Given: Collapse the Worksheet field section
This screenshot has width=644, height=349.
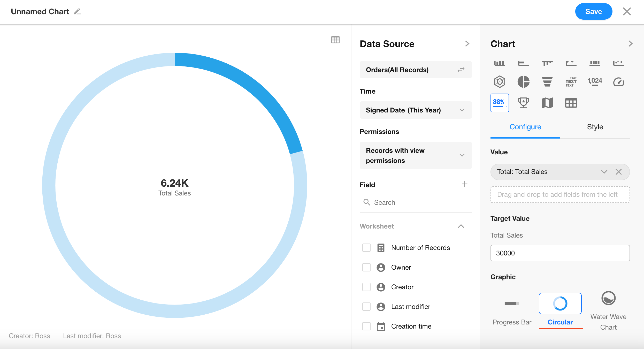Looking at the screenshot, I should tap(461, 226).
